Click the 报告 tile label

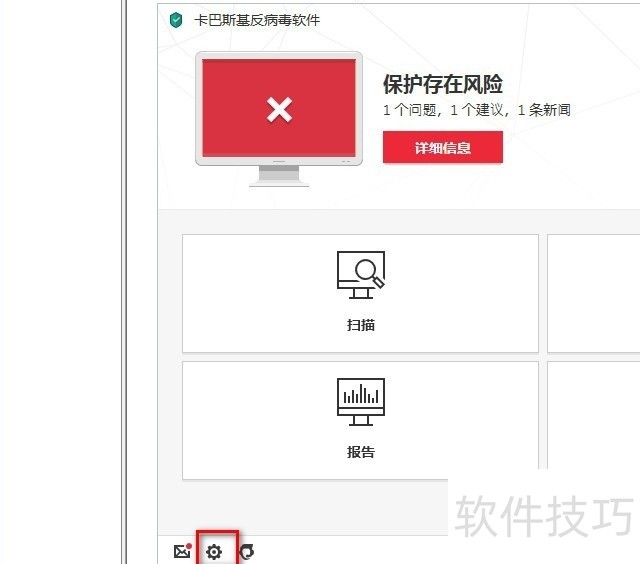pos(360,452)
